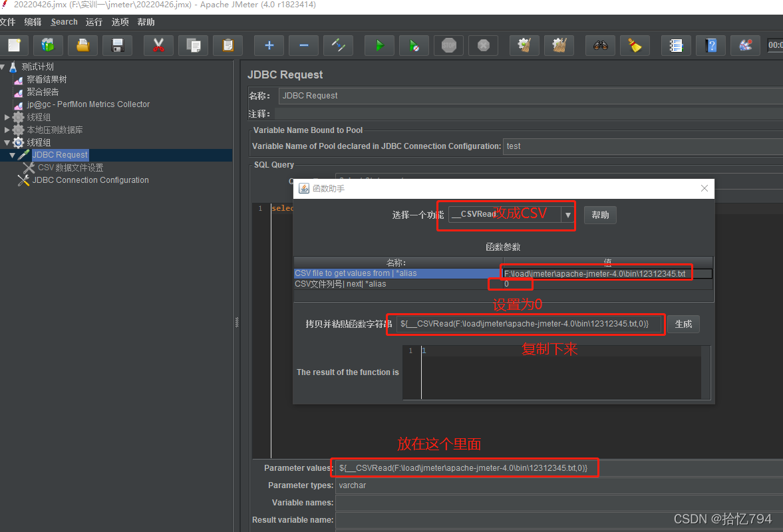Select 察看结果树 in the tree

47,79
